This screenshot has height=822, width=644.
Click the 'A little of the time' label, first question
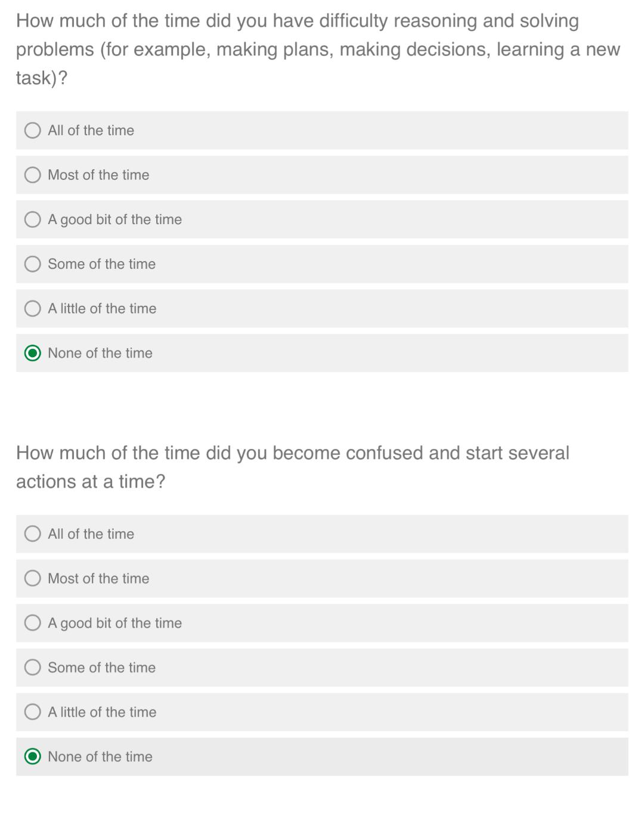click(x=102, y=309)
